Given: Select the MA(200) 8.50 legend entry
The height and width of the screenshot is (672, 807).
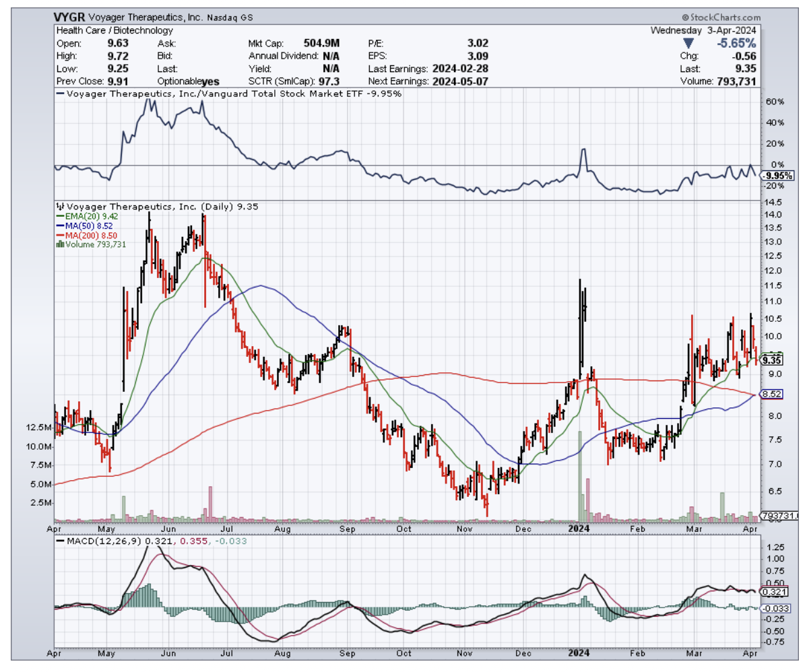Looking at the screenshot, I should click(84, 235).
